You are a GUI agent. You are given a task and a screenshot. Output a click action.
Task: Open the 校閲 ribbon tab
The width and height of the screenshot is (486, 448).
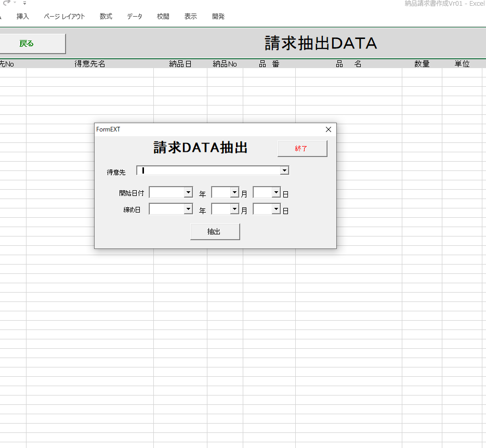coord(163,17)
